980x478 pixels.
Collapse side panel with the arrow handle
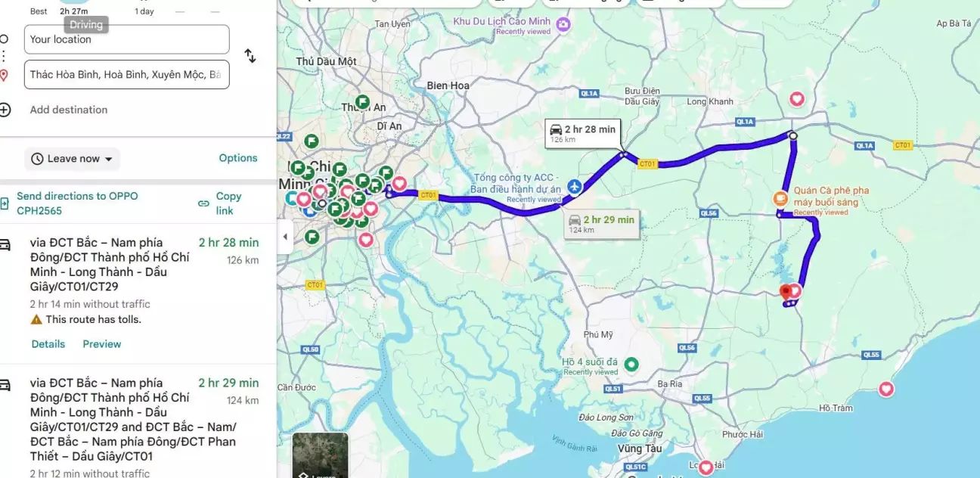285,237
